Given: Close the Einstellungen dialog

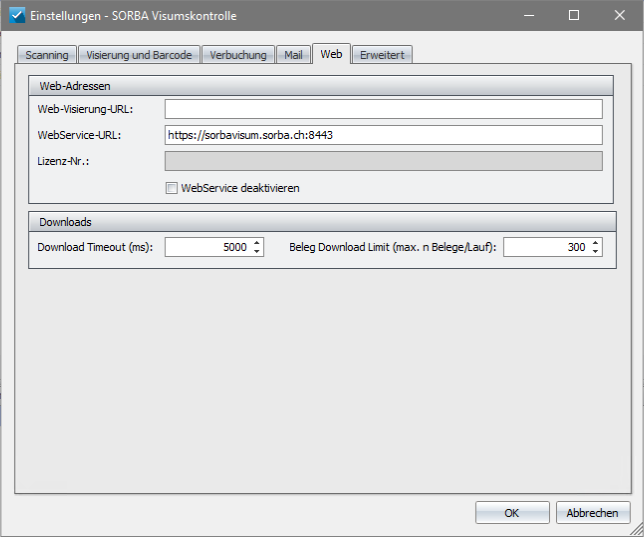Looking at the screenshot, I should [x=619, y=16].
